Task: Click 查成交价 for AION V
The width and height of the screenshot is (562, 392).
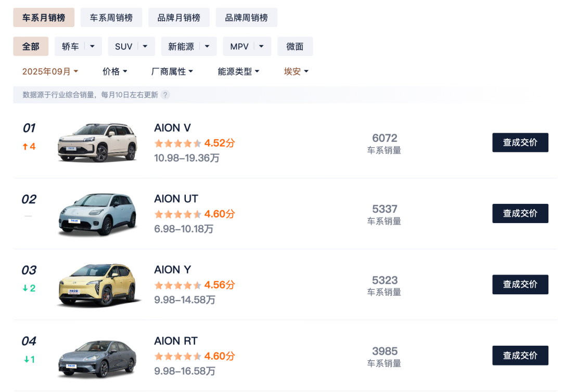Action: pos(520,142)
